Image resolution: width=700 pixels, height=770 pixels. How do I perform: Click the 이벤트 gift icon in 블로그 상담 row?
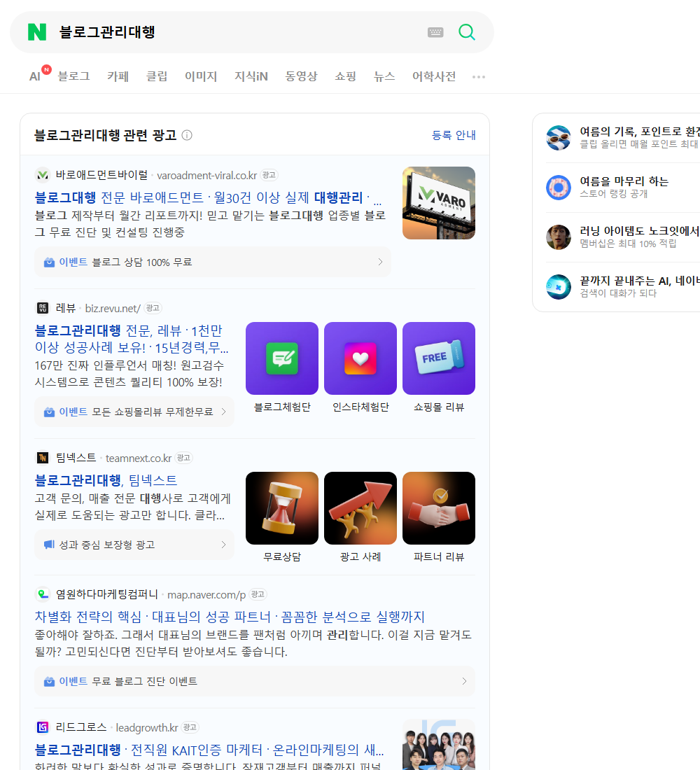[49, 262]
